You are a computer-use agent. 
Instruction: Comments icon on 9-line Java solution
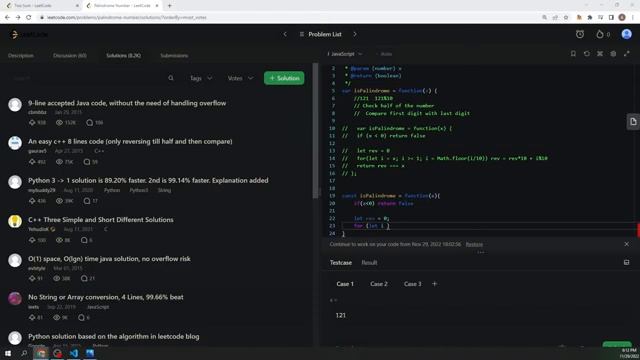(x=89, y=122)
